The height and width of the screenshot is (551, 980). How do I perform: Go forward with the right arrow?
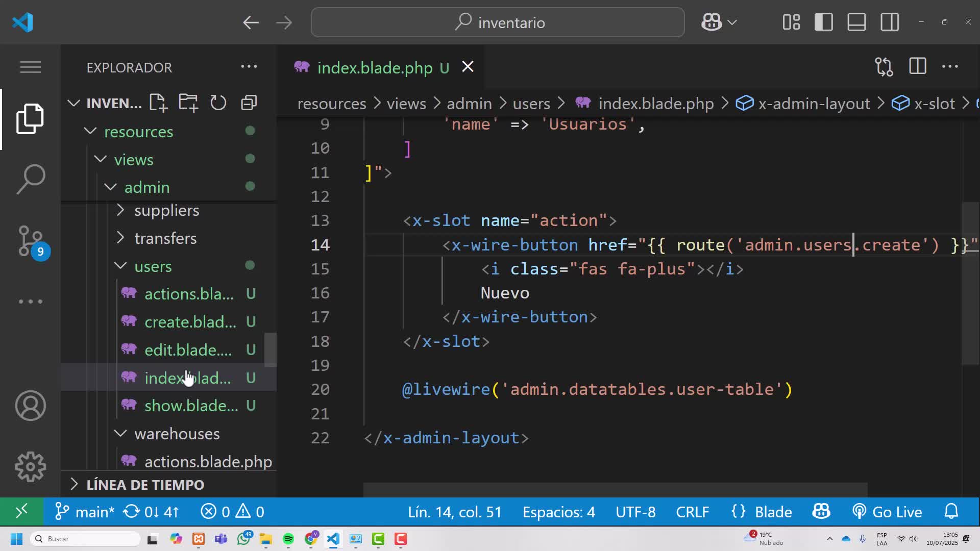click(x=284, y=22)
